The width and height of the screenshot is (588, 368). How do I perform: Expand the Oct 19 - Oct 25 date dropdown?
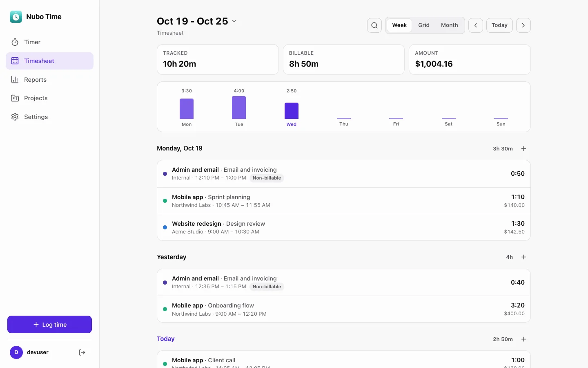tap(197, 21)
